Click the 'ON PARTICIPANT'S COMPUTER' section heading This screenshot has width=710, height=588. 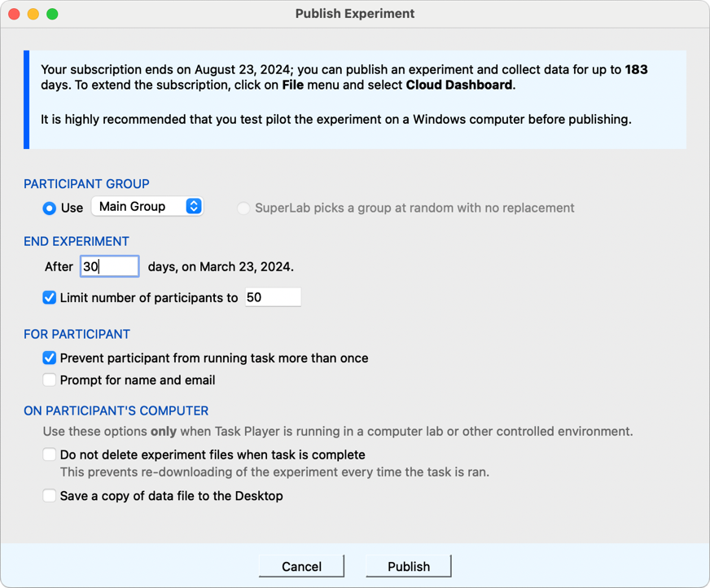[x=116, y=411]
